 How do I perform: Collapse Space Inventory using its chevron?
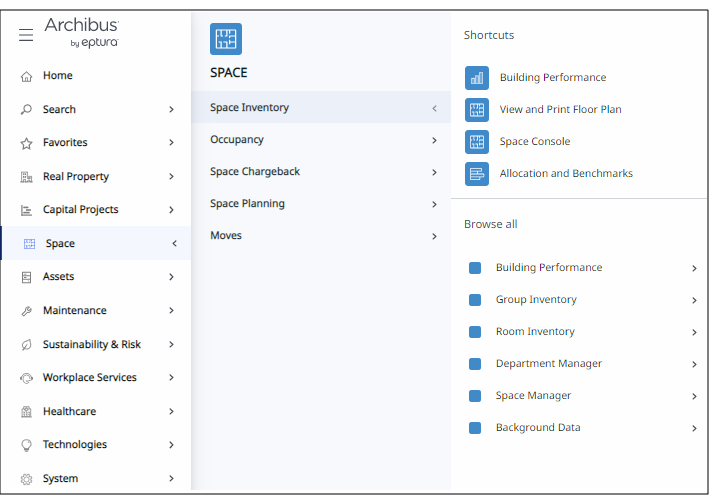point(434,108)
